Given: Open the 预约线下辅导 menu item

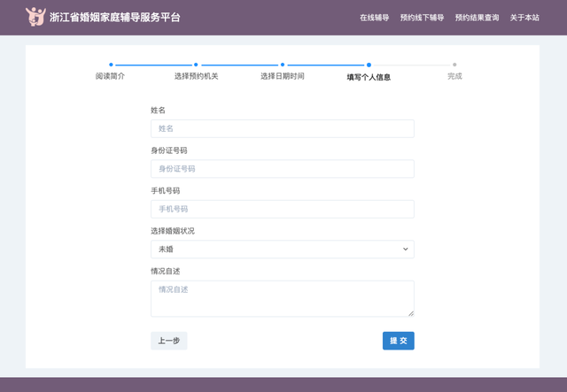Looking at the screenshot, I should (422, 18).
